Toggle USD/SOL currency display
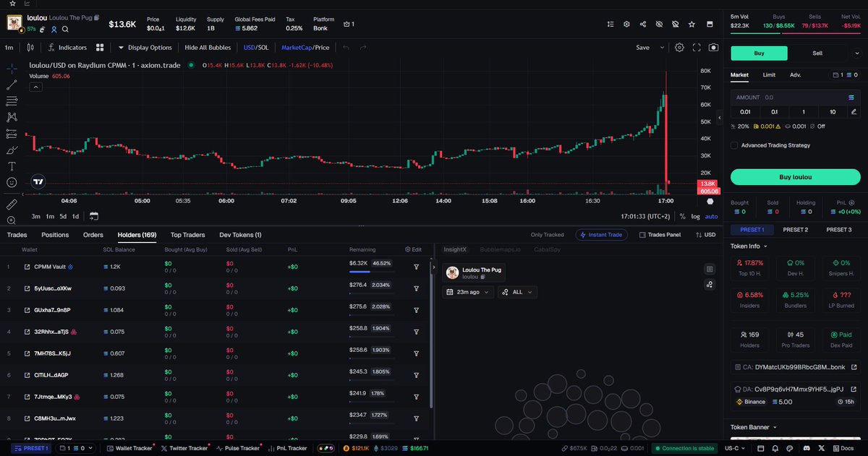The height and width of the screenshot is (456, 868). tap(255, 48)
